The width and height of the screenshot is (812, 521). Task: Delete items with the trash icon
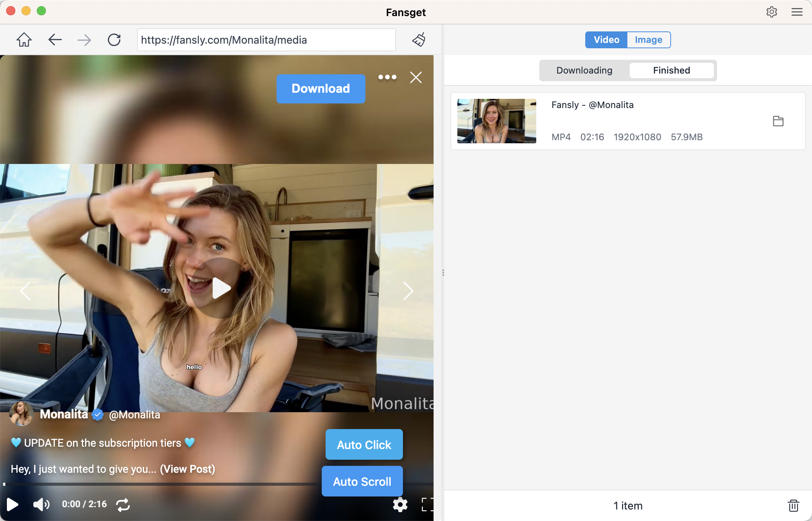793,506
